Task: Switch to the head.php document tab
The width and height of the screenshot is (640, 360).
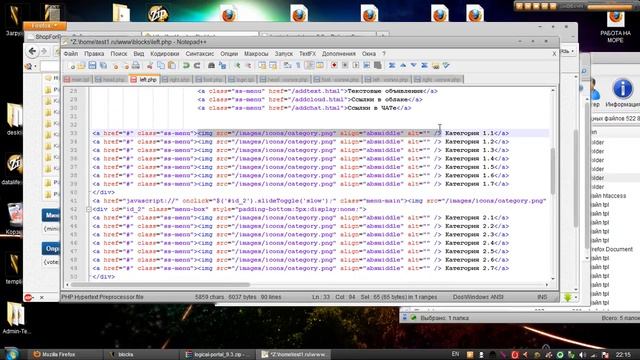Action: coord(110,80)
